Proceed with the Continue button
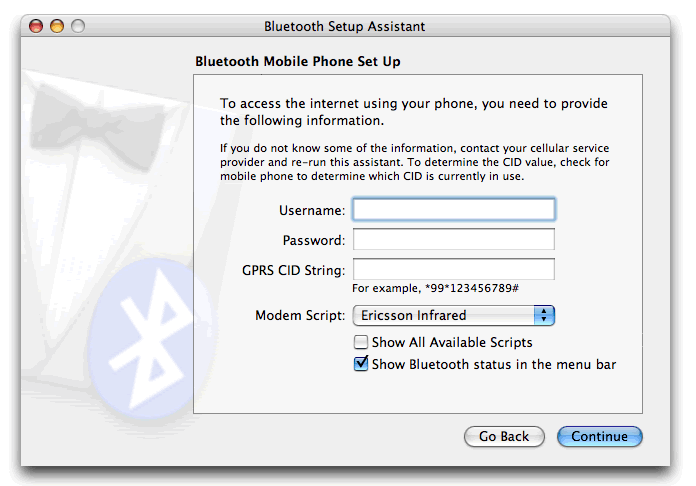The image size is (696, 486). [600, 437]
